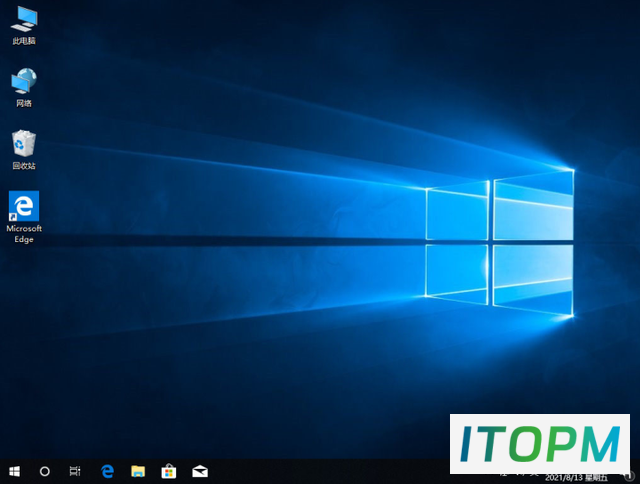The image size is (640, 484).
Task: Click the 此电脑 label text
Action: (24, 41)
